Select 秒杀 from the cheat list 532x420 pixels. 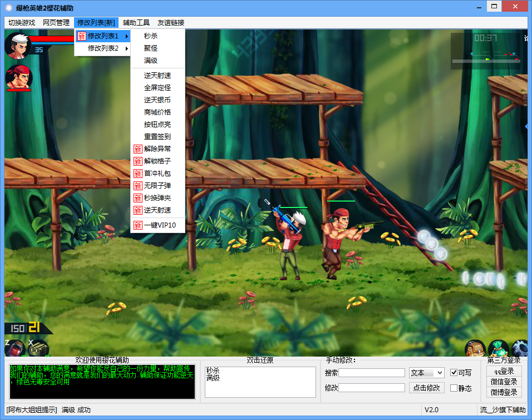point(158,36)
